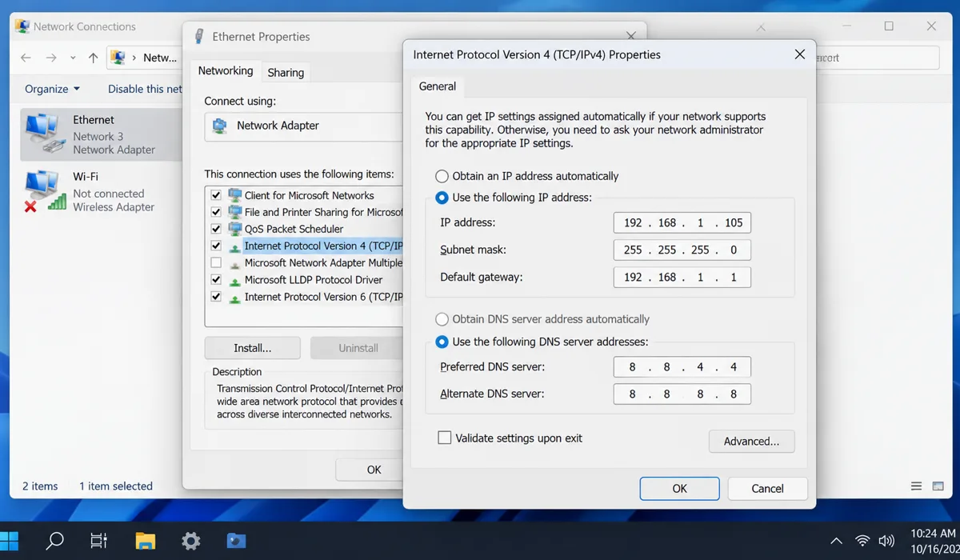This screenshot has height=560, width=960.
Task: Click the volume tray icon
Action: (x=886, y=541)
